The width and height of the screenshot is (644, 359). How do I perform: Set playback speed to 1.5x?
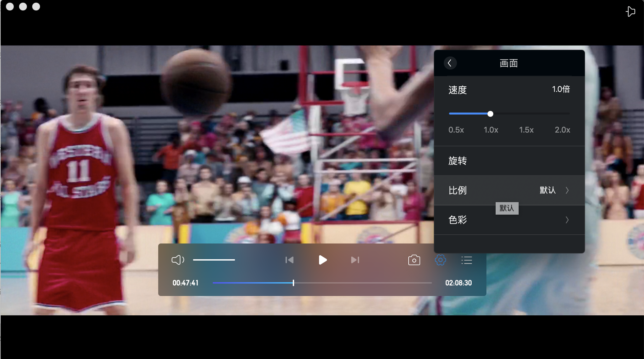coord(526,130)
